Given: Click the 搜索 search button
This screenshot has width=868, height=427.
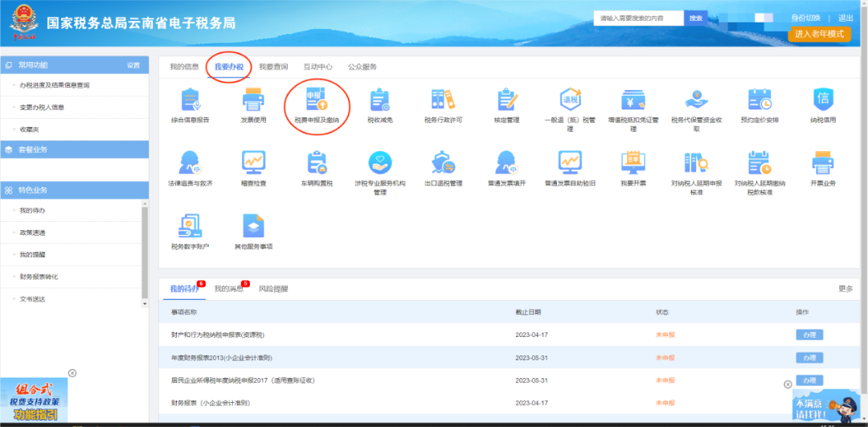Looking at the screenshot, I should tap(696, 18).
